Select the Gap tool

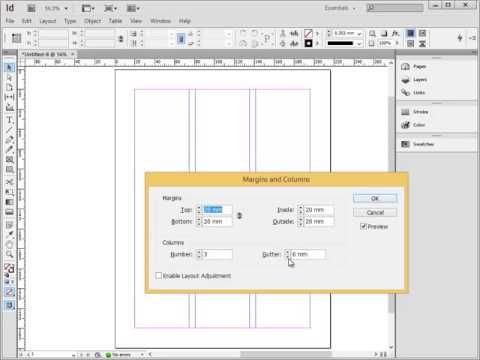click(9, 97)
